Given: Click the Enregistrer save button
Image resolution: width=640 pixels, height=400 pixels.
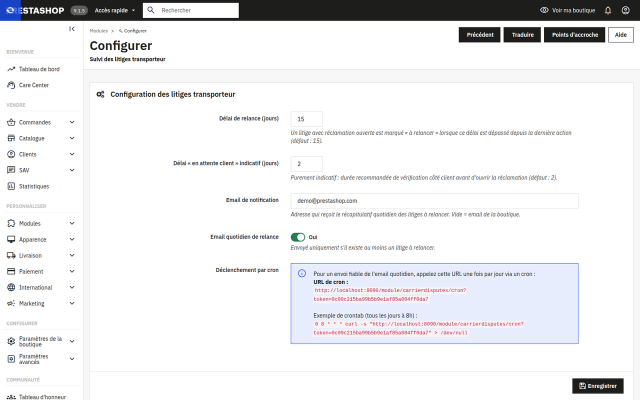Looking at the screenshot, I should pyautogui.click(x=598, y=386).
